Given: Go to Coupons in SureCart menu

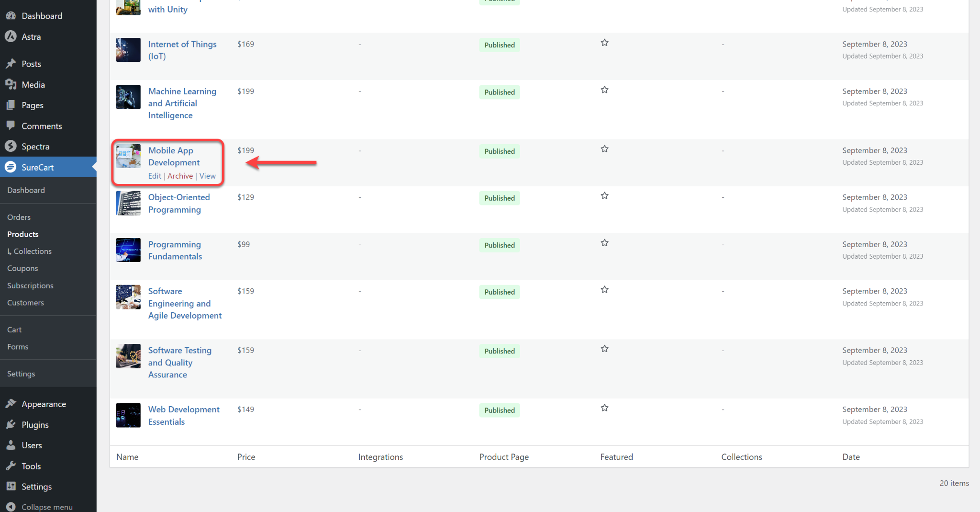Looking at the screenshot, I should point(22,268).
